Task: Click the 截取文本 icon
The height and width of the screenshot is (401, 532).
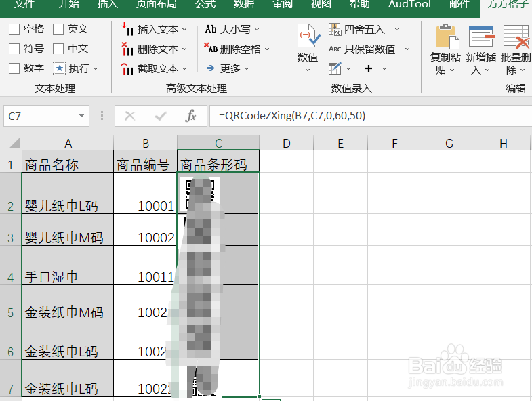Action: click(127, 69)
